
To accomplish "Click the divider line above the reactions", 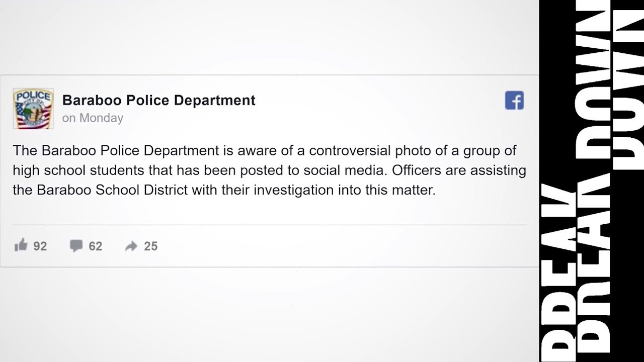I will tap(270, 224).
